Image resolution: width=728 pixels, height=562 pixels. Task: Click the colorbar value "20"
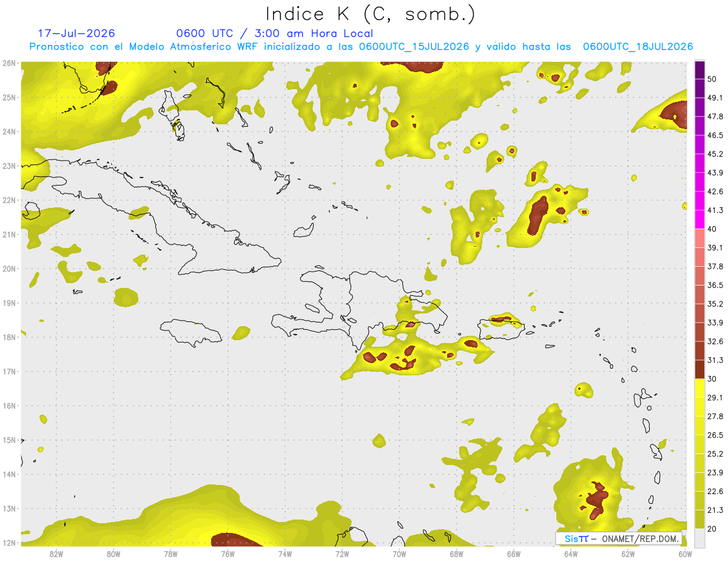click(712, 529)
